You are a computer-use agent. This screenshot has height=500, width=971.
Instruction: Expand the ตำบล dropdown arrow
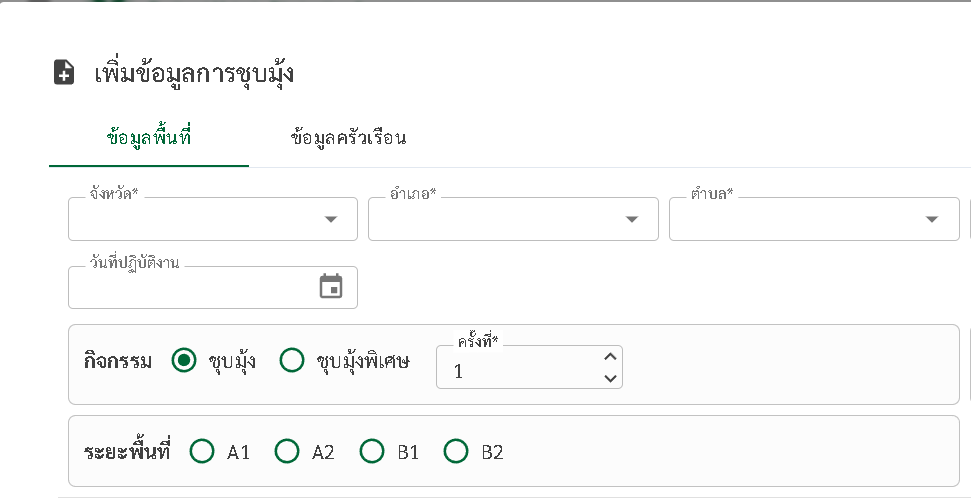(932, 219)
